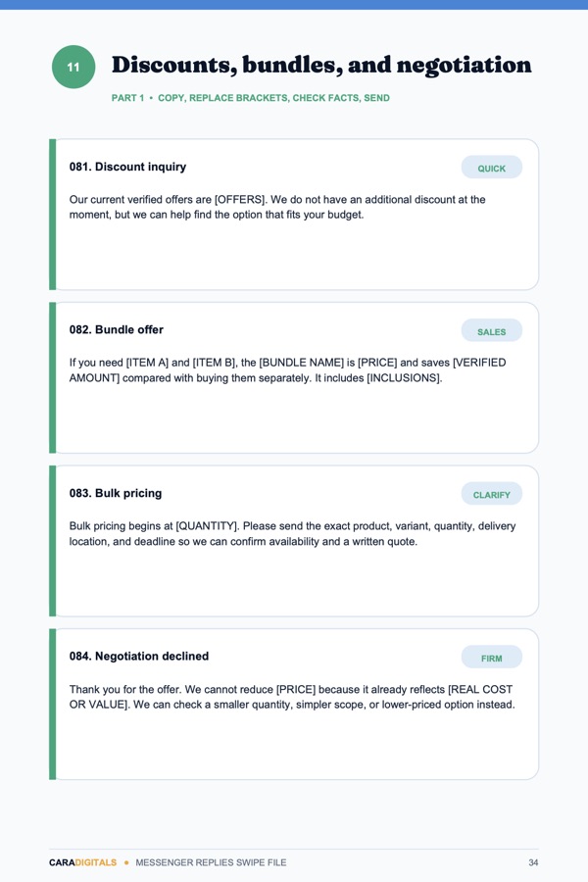This screenshot has height=882, width=588.
Task: Click the orange dot separator in footer
Action: click(126, 862)
